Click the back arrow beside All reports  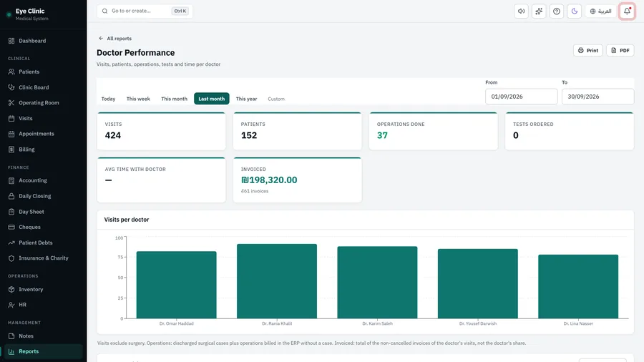[101, 38]
